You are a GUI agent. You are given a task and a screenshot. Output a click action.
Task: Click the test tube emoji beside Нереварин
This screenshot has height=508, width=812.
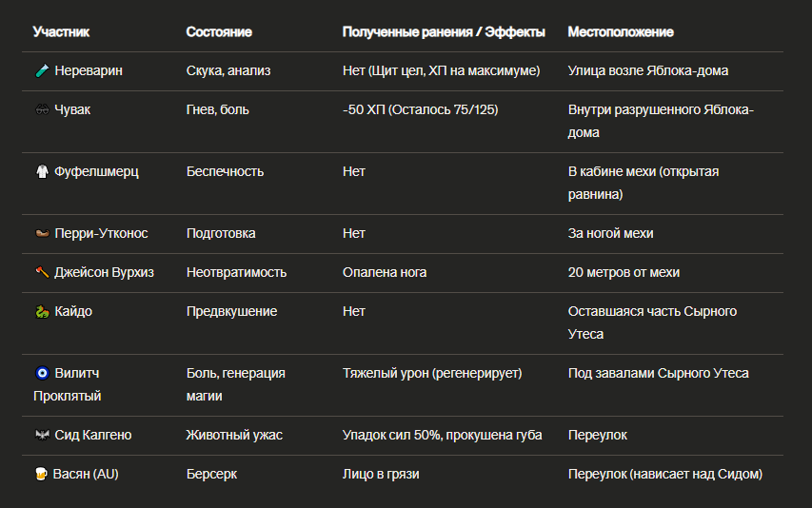[x=42, y=70]
